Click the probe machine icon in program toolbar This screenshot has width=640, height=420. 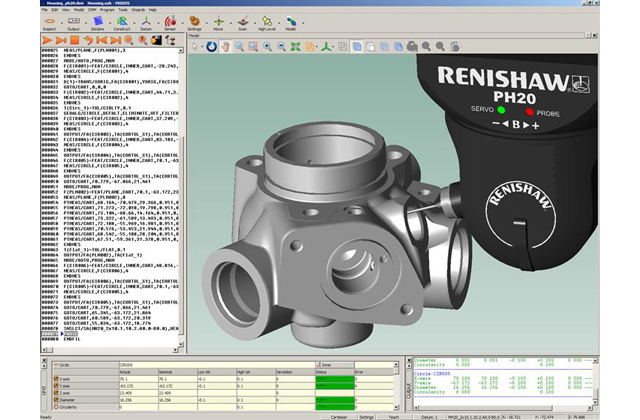tap(170, 40)
